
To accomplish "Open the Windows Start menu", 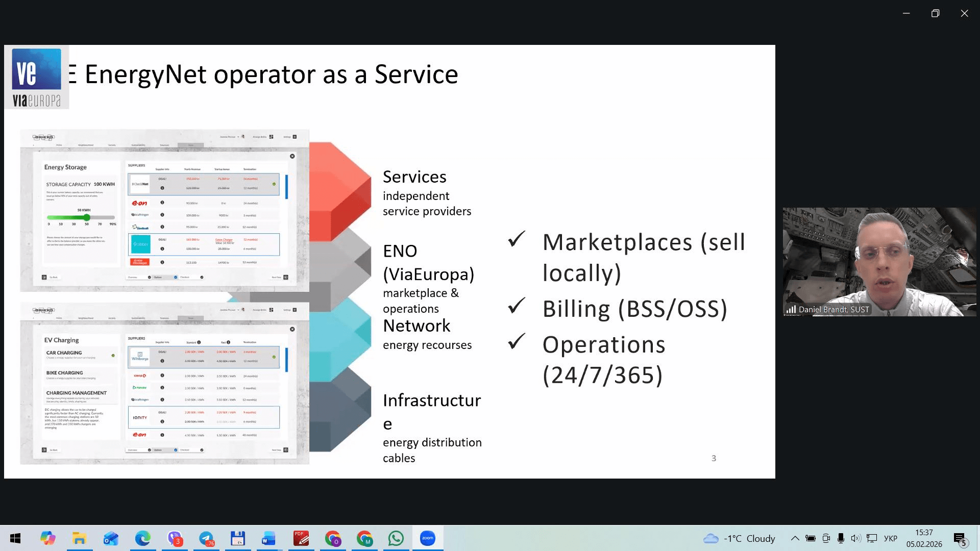I will [x=15, y=538].
